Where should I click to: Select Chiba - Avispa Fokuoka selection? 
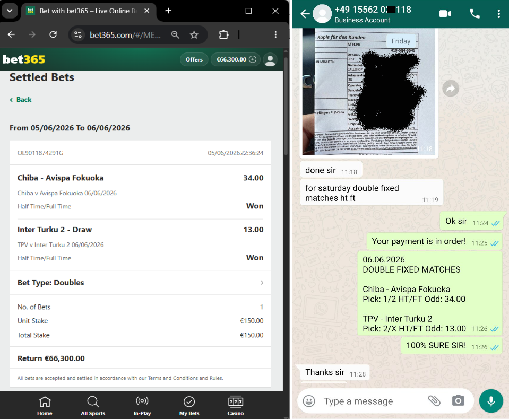click(61, 178)
